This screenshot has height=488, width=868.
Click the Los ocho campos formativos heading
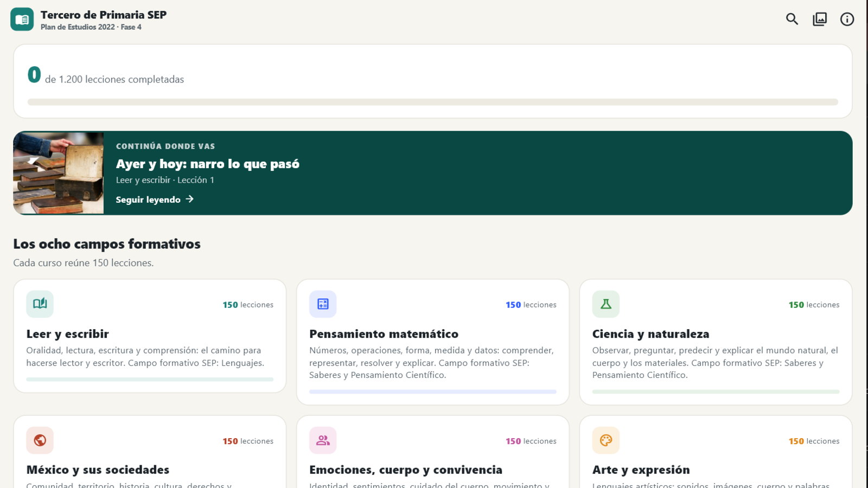point(107,244)
